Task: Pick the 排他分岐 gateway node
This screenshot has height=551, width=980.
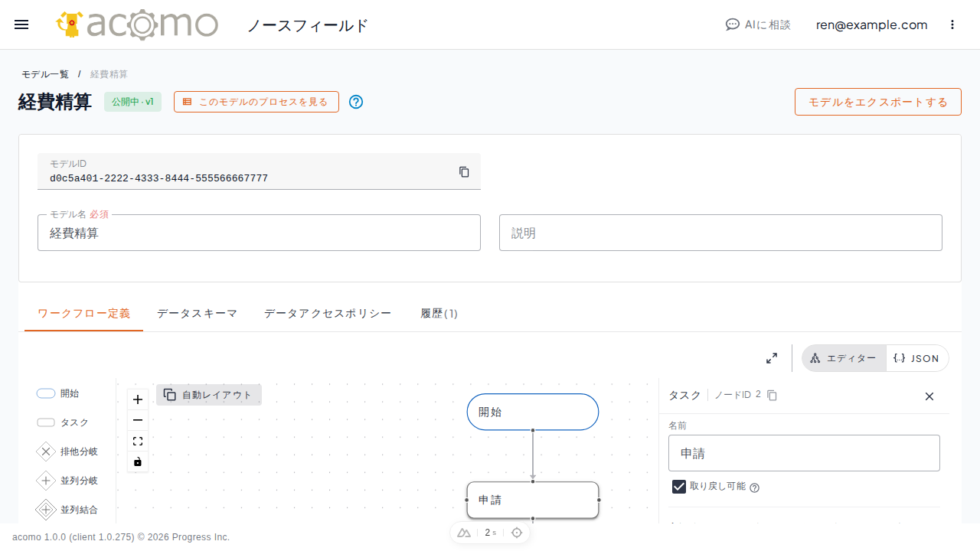Action: click(67, 452)
